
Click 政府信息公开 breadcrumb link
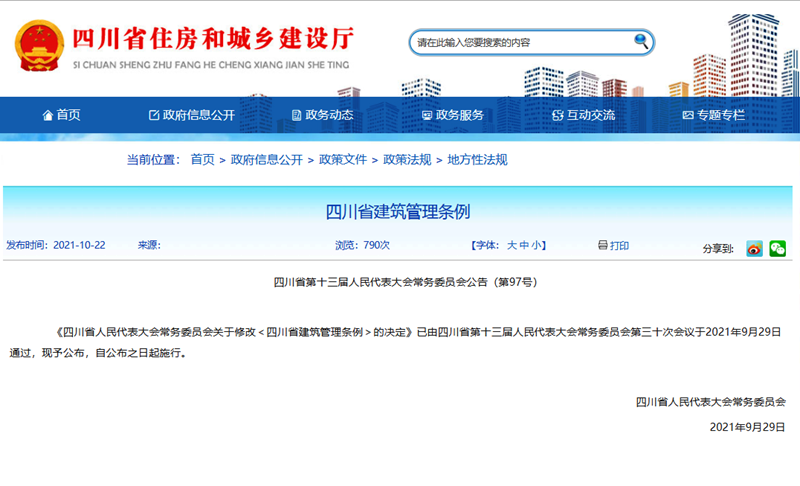[x=266, y=159]
